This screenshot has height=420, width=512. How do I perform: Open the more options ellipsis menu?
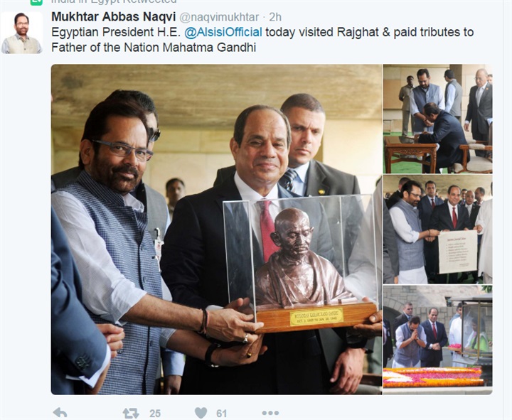270,413
